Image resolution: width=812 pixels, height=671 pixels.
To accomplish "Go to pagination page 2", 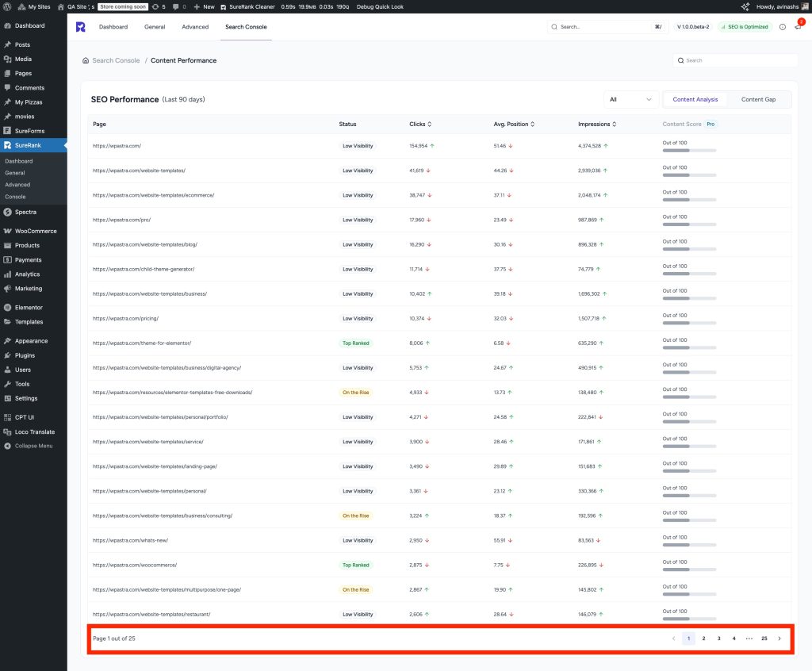I will click(x=704, y=638).
